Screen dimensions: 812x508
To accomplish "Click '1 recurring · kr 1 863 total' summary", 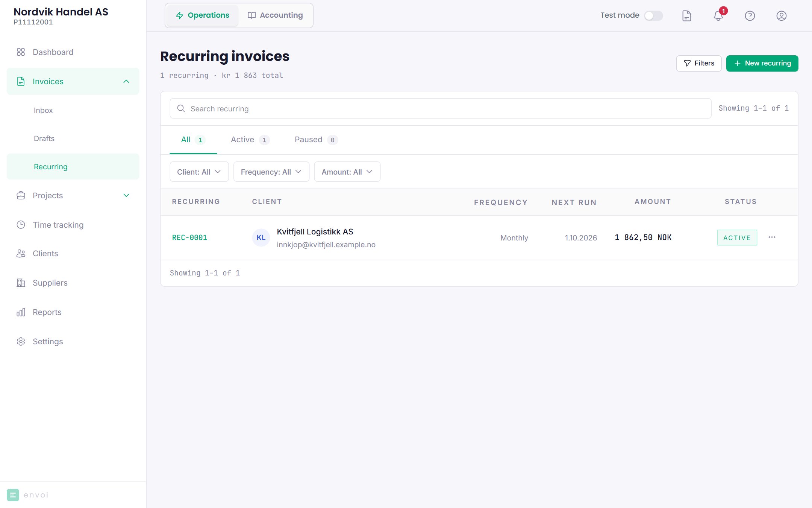I will pos(221,75).
